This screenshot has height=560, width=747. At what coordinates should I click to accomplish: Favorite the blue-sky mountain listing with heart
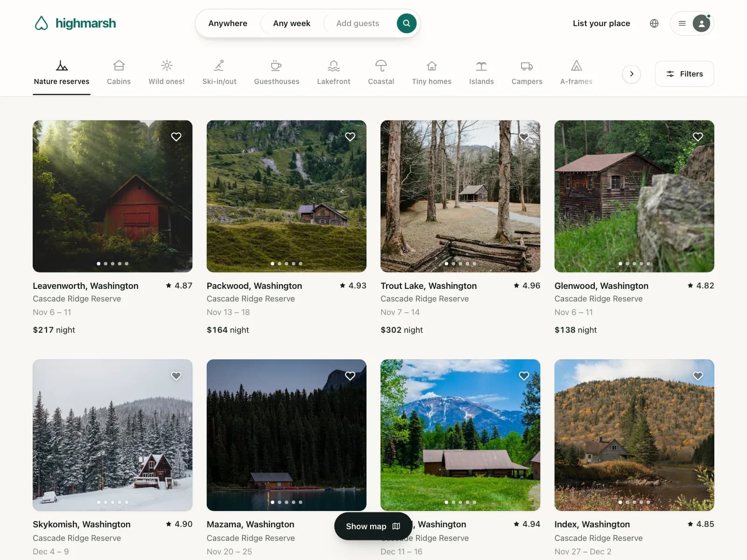point(524,376)
